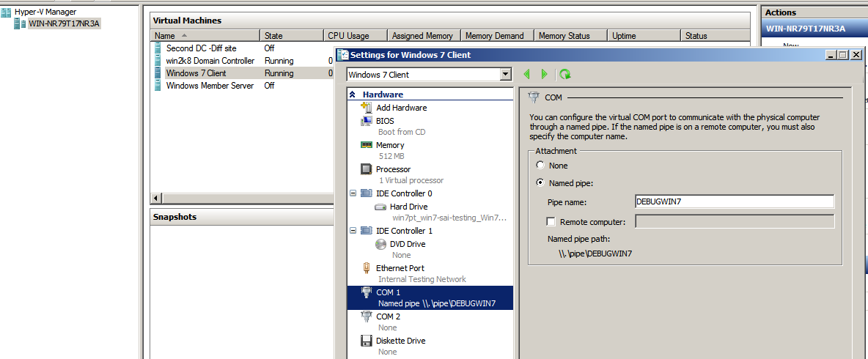This screenshot has height=359, width=868.
Task: Click the Windows Member Server VM icon
Action: coord(159,86)
